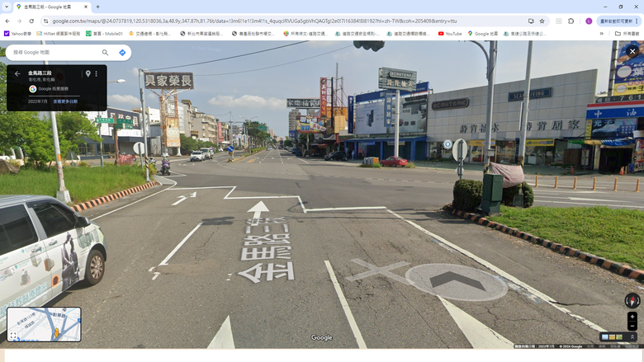
Task: Zoom out with the minus button
Action: tap(632, 326)
